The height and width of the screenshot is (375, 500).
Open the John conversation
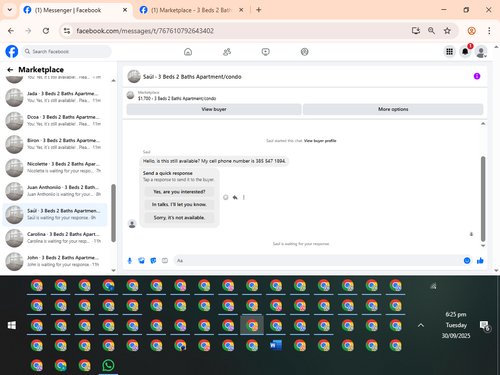coord(55,261)
